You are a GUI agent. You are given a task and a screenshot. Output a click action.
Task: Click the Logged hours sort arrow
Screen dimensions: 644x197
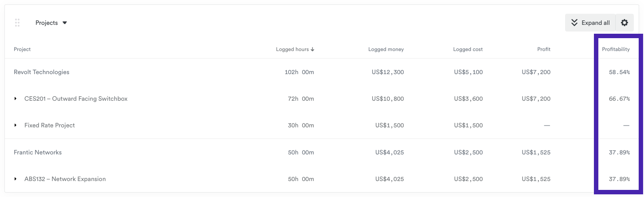point(312,50)
